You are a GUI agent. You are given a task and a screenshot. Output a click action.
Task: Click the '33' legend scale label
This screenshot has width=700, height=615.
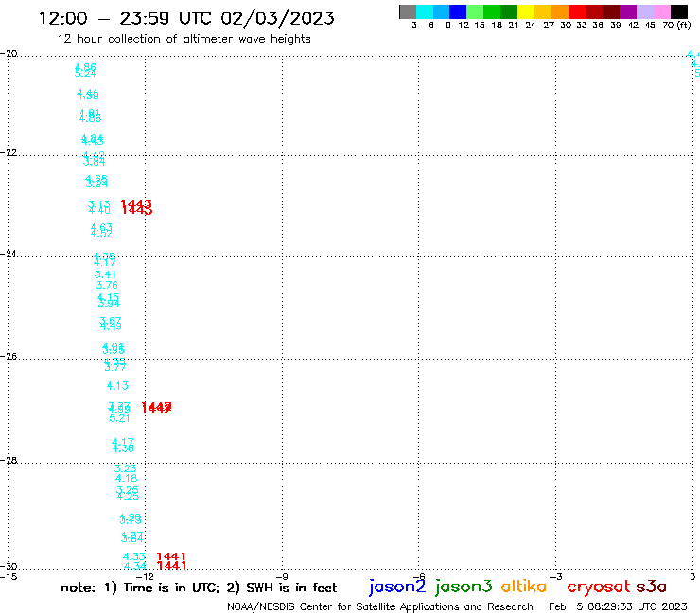pos(581,26)
